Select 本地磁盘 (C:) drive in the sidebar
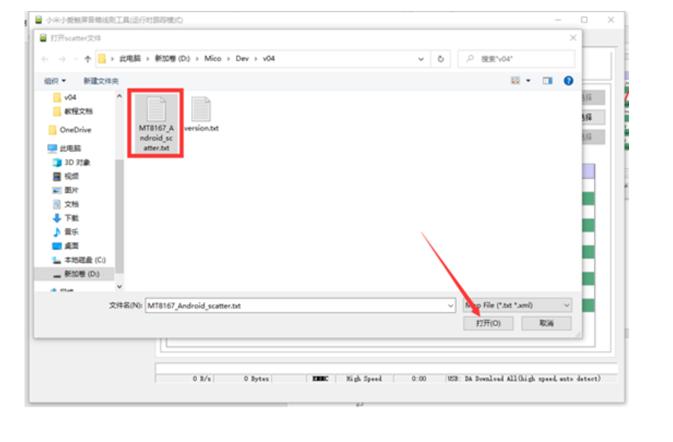 (x=79, y=260)
